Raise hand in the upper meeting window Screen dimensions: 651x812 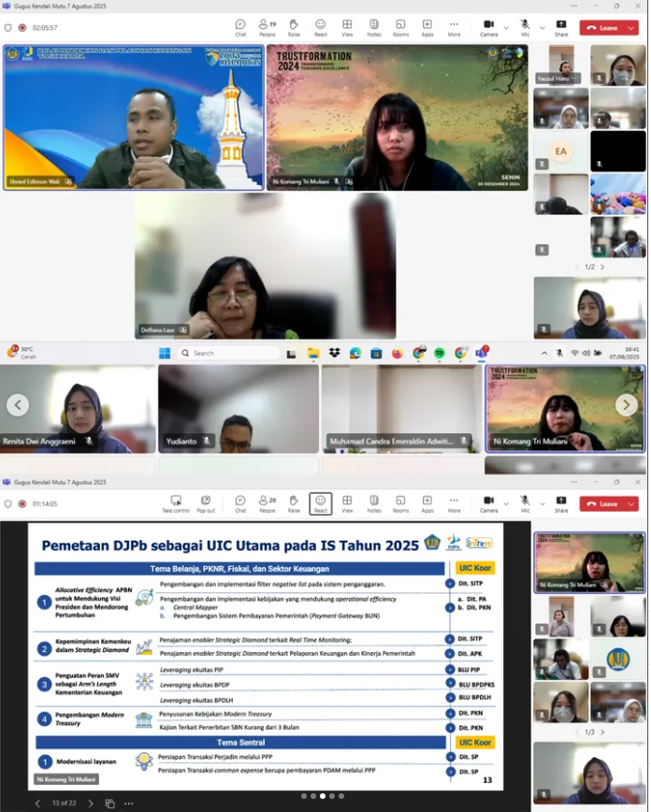pos(294,28)
